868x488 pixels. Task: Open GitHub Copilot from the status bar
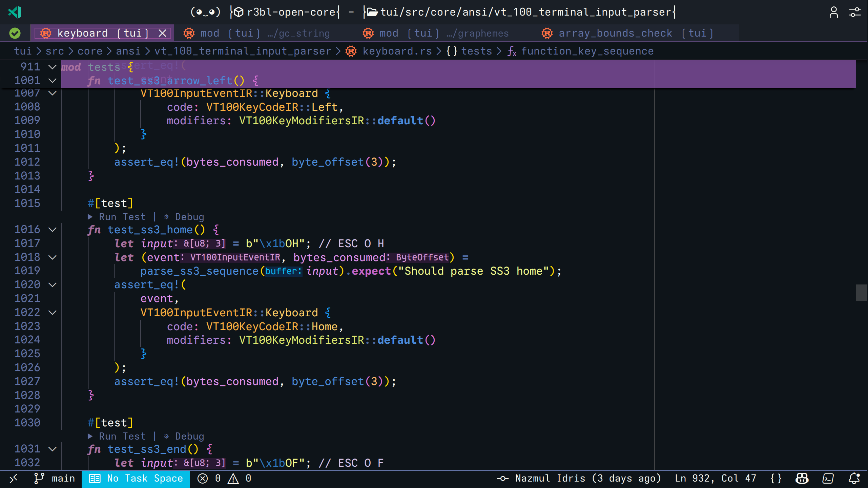tap(802, 478)
